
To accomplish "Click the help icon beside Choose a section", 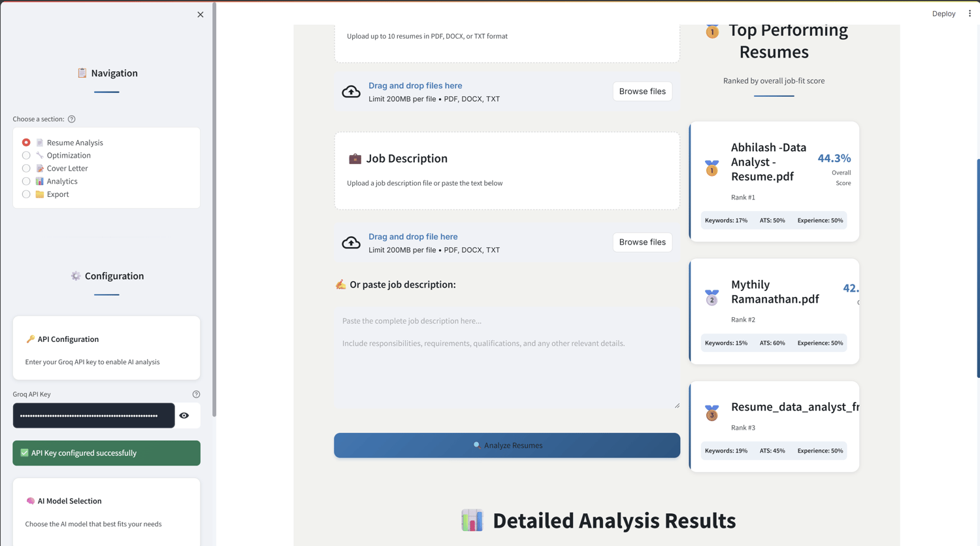I will (72, 119).
